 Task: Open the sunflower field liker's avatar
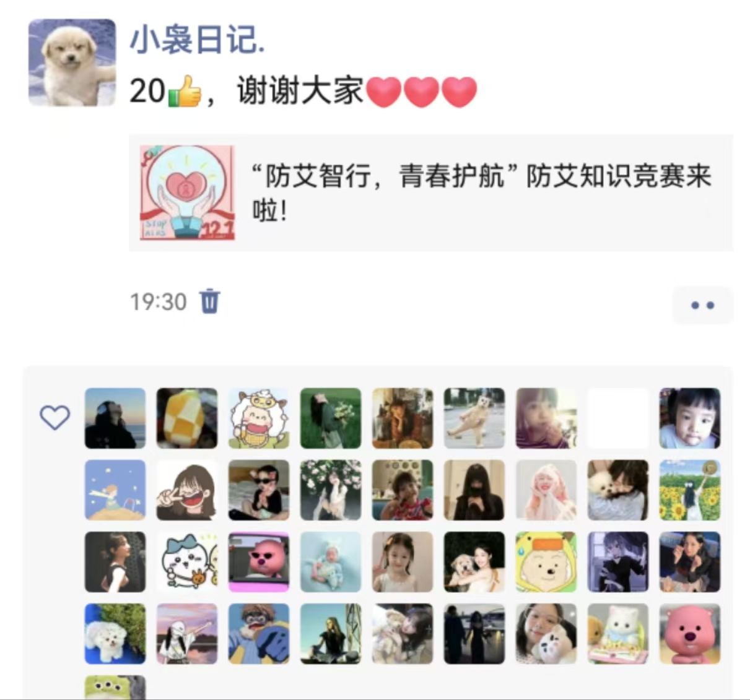tap(690, 490)
